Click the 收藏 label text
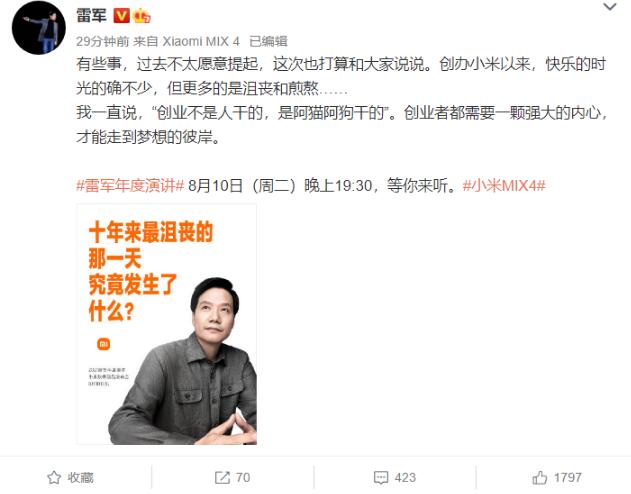Screen dimensions: 631x494 point(80,478)
